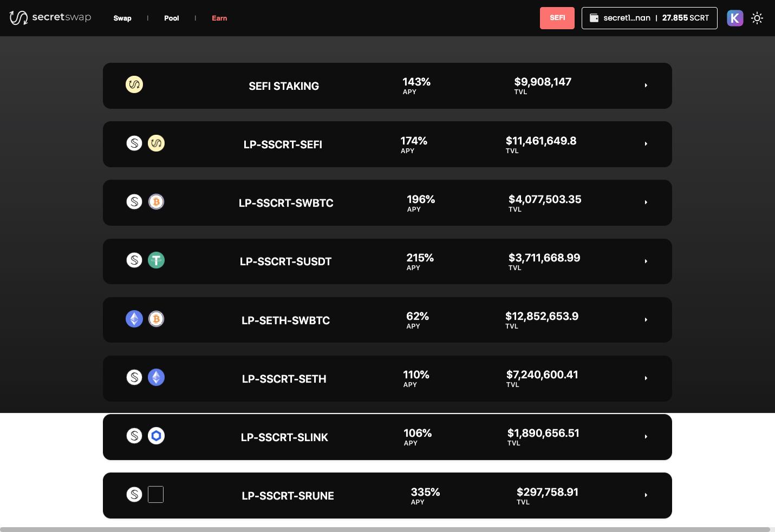Viewport: 775px width, 532px height.
Task: Open the LP-SSCRT-SRUNE pool details
Action: pos(646,495)
